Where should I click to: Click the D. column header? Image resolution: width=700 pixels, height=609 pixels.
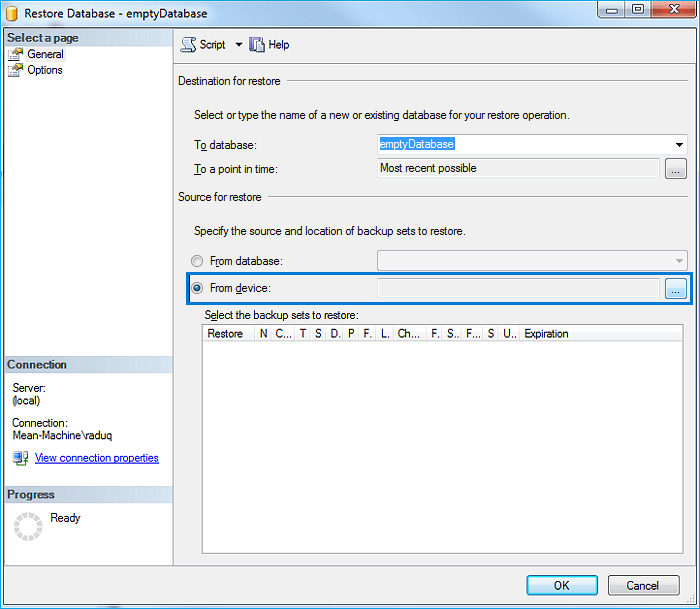pyautogui.click(x=335, y=334)
